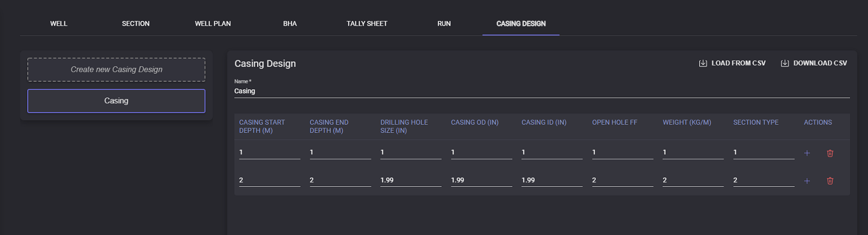The image size is (868, 235).
Task: Edit Casing Start Depth in first row
Action: [269, 153]
